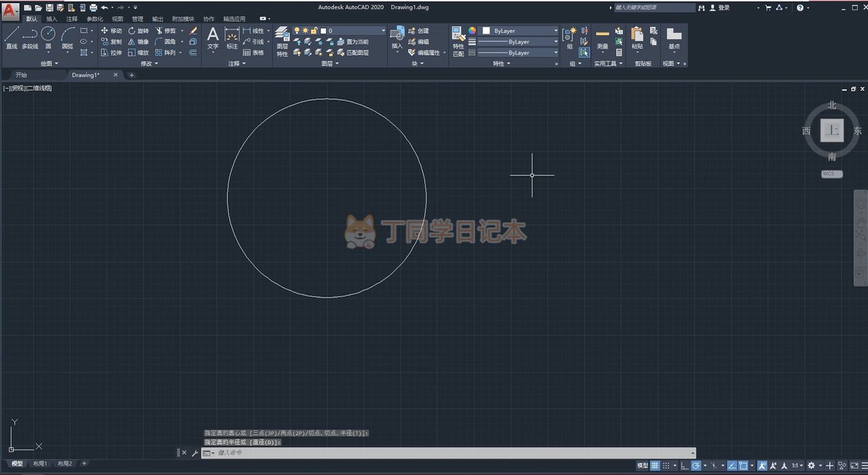Click the Match Properties (特性匹配) icon
Image resolution: width=868 pixels, height=475 pixels.
click(x=458, y=39)
